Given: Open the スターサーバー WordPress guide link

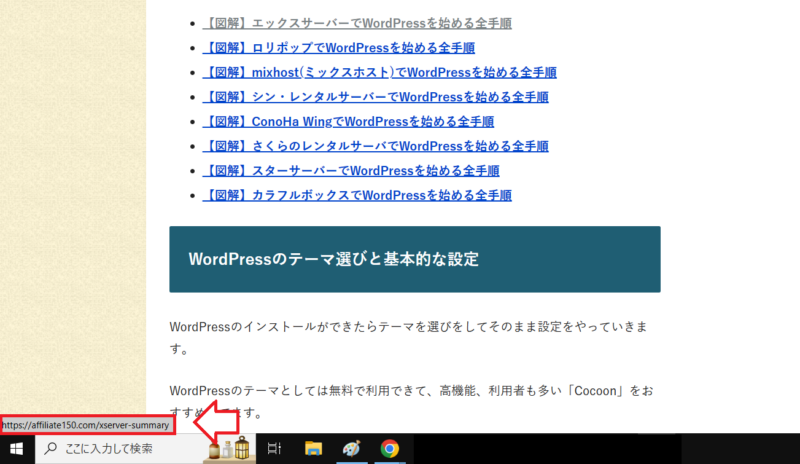Looking at the screenshot, I should point(351,170).
